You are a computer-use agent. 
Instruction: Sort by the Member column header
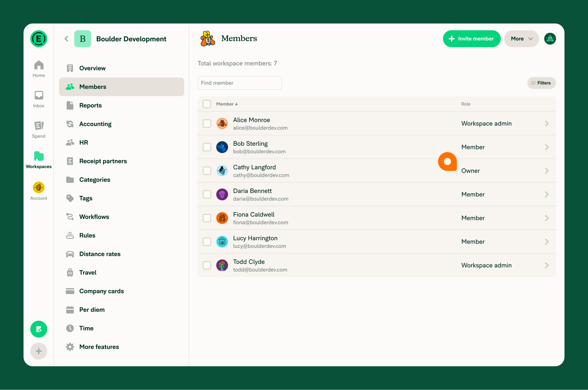[x=227, y=104]
